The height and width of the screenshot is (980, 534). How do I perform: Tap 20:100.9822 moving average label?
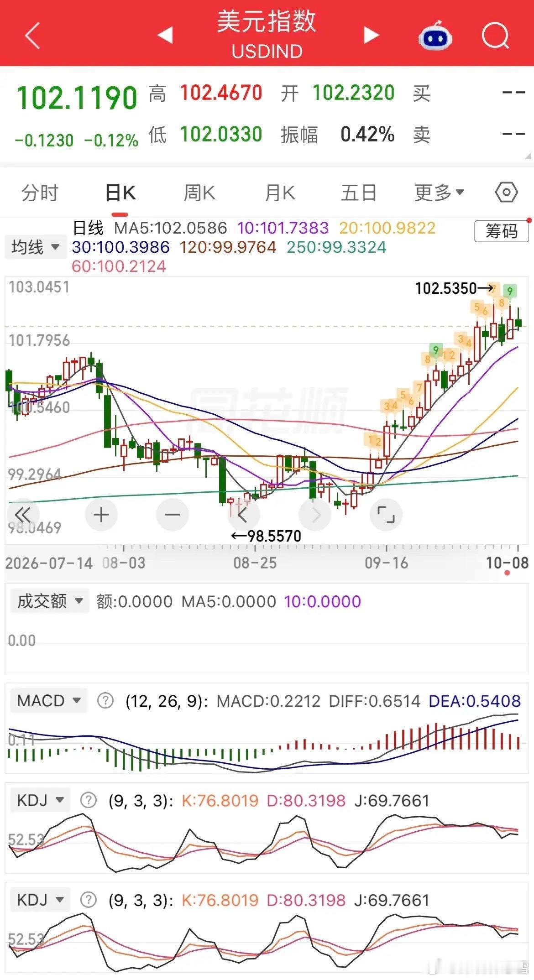[387, 228]
